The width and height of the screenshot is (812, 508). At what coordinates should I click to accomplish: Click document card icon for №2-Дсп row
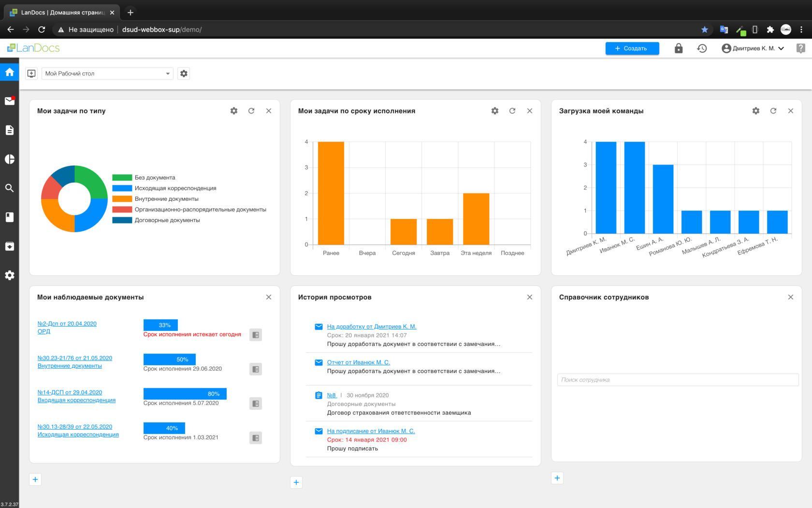point(256,335)
